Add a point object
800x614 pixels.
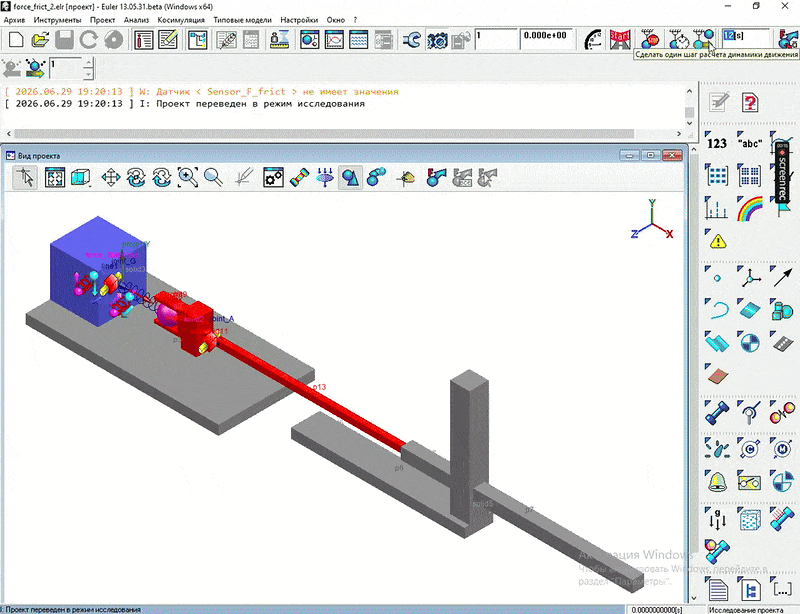tap(717, 278)
